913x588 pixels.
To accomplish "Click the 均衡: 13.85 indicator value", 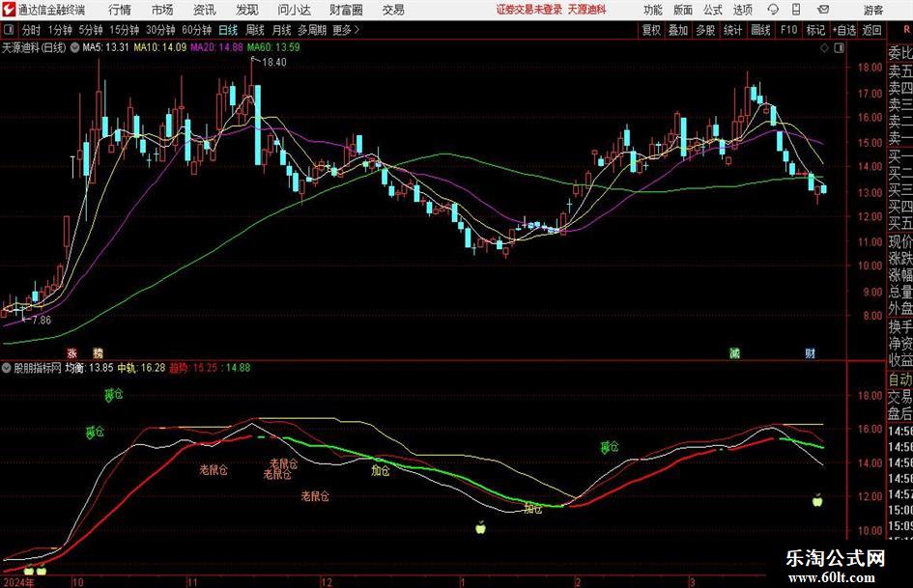I will click(x=89, y=368).
